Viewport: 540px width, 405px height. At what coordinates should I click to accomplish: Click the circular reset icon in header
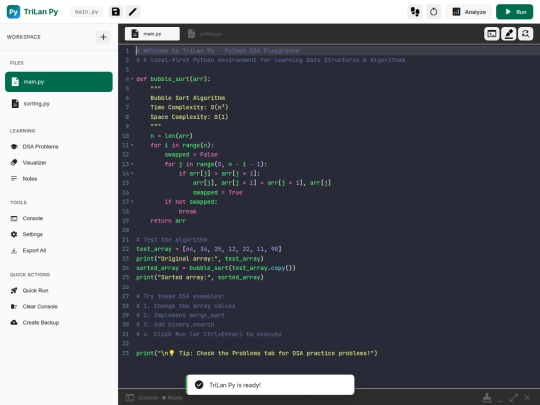(x=433, y=12)
